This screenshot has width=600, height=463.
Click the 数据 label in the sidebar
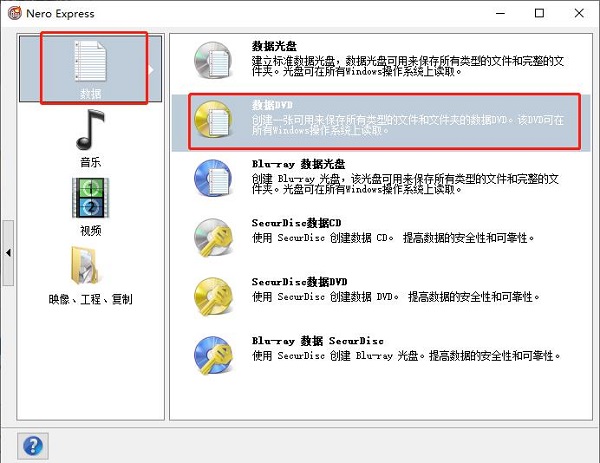point(90,93)
